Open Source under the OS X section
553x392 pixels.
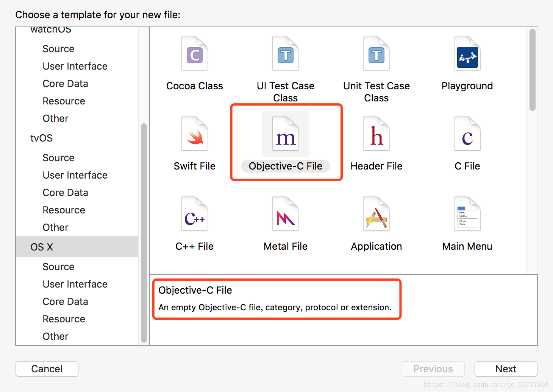[58, 267]
